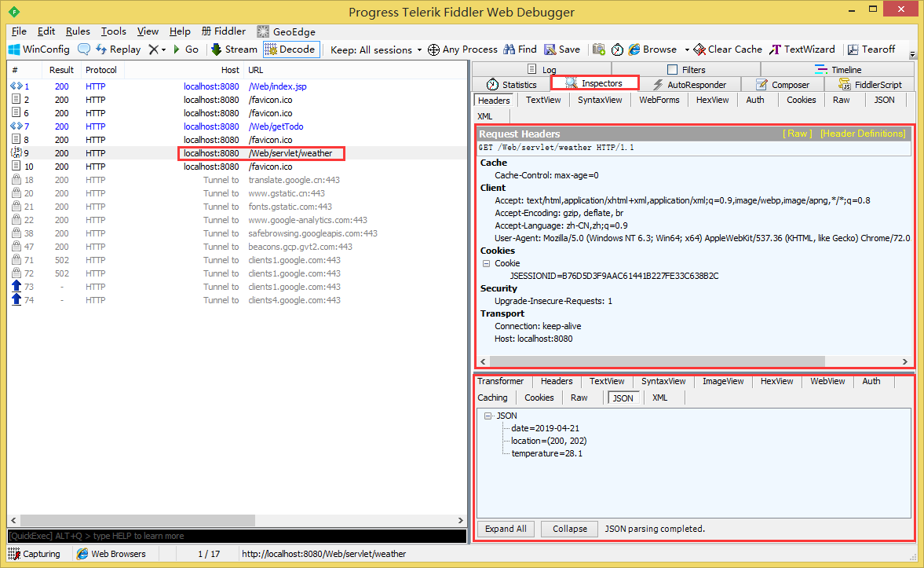Viewport: 924px width, 568px height.
Task: Collapse the Cookie header tree node
Action: pos(486,264)
